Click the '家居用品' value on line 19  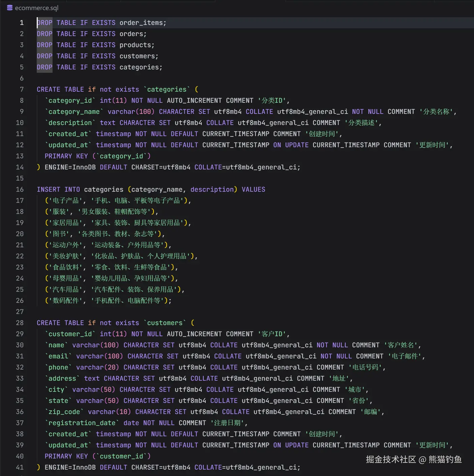(66, 223)
